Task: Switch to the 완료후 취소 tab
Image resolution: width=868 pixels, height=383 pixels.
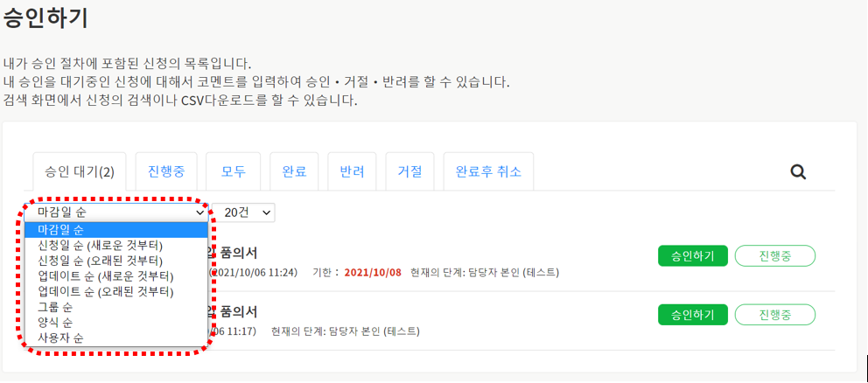Action: coord(488,171)
